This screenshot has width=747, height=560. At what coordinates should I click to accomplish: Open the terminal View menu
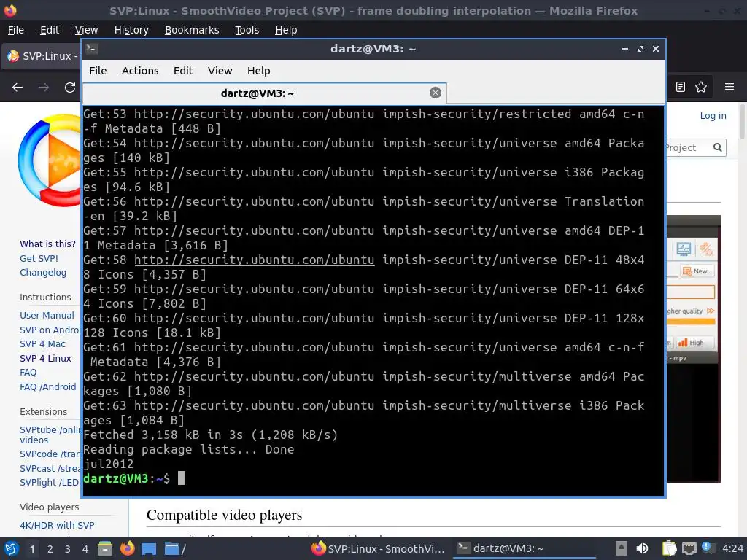tap(220, 71)
